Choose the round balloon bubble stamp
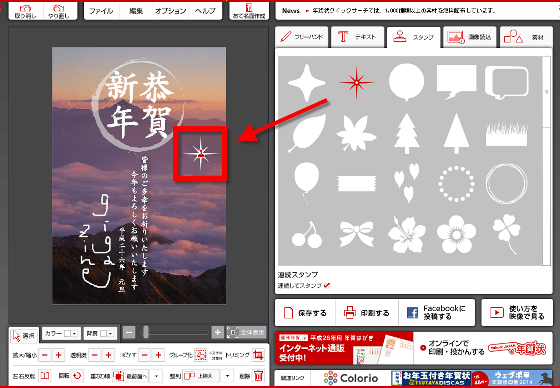This screenshot has width=560, height=388. click(406, 83)
